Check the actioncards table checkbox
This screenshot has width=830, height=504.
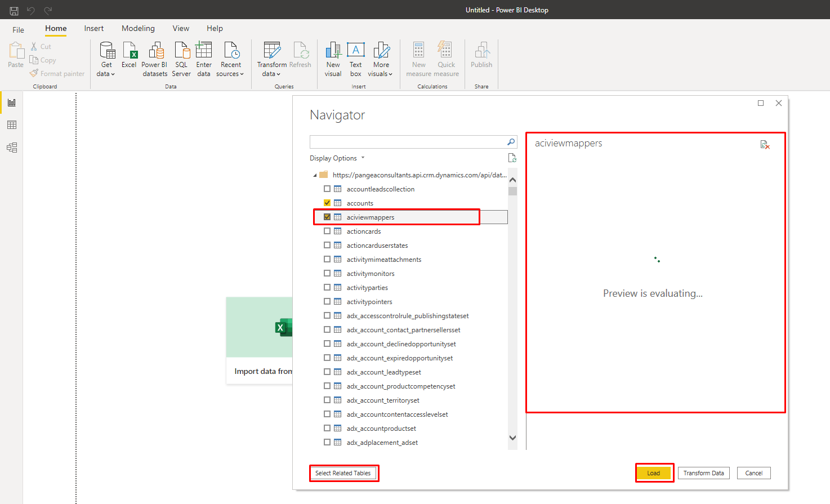pos(327,231)
